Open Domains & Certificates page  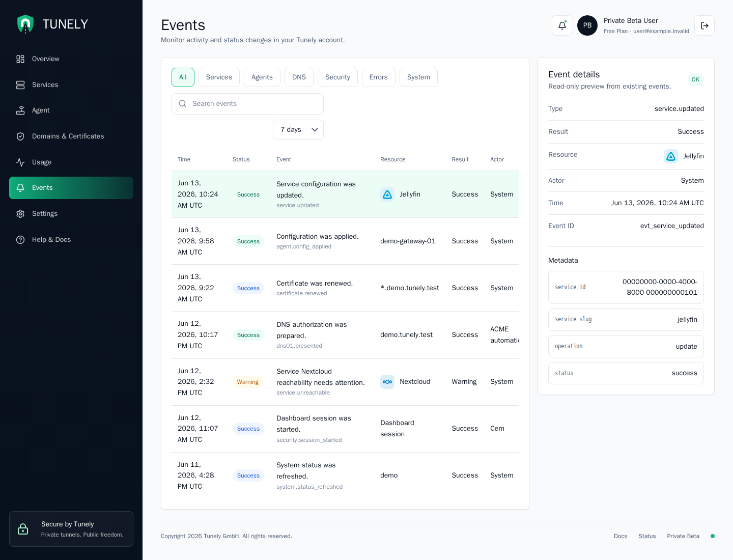tap(71, 136)
